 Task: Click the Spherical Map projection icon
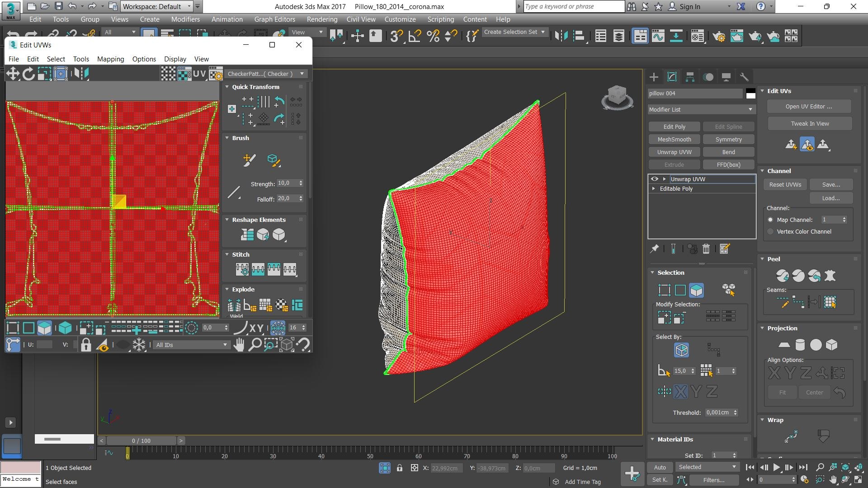click(x=816, y=345)
